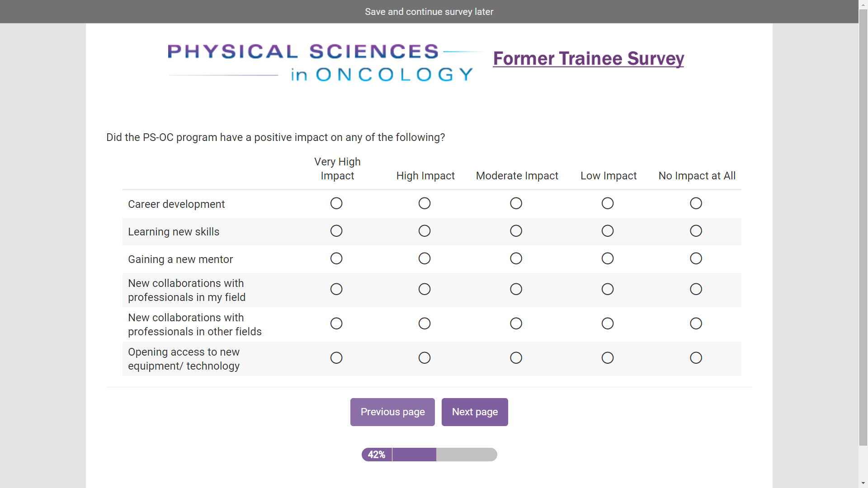Choose Moderate Impact for collaborations in my field
The height and width of the screenshot is (488, 868).
pyautogui.click(x=516, y=289)
